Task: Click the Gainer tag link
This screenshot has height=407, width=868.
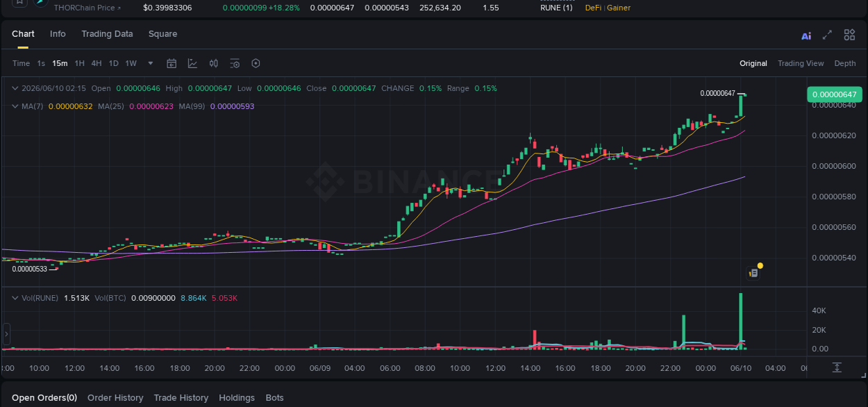Action: tap(619, 8)
